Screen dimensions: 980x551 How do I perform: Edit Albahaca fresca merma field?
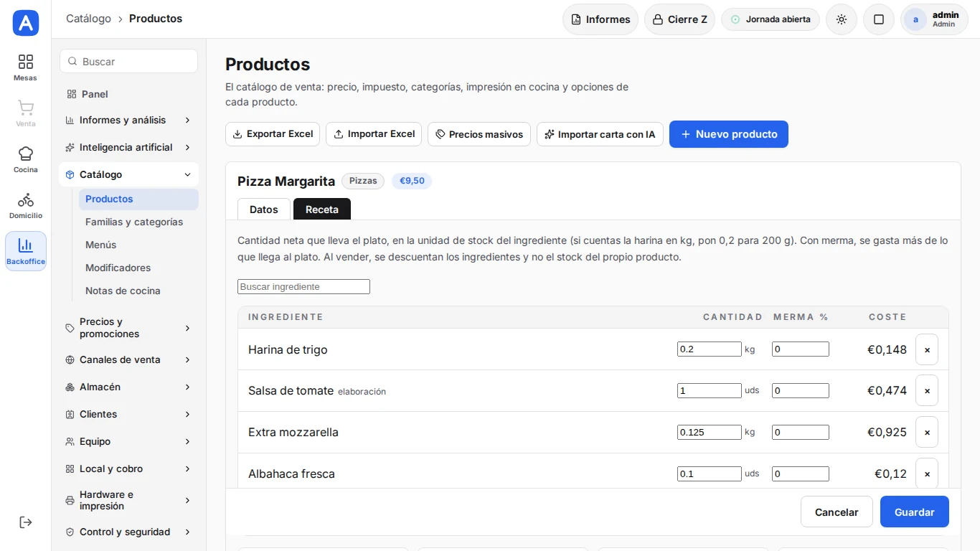(801, 474)
